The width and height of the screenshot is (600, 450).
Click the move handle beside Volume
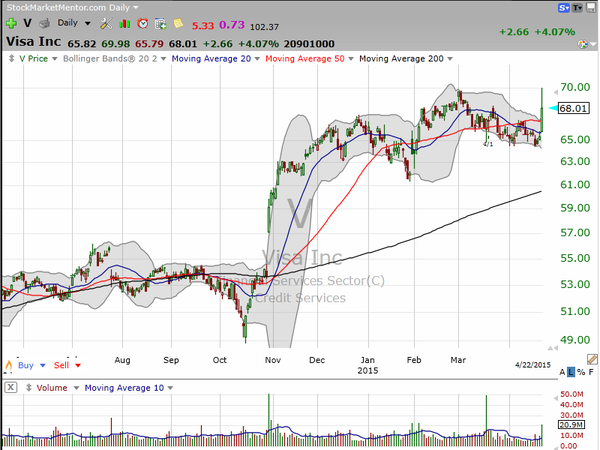(28, 388)
